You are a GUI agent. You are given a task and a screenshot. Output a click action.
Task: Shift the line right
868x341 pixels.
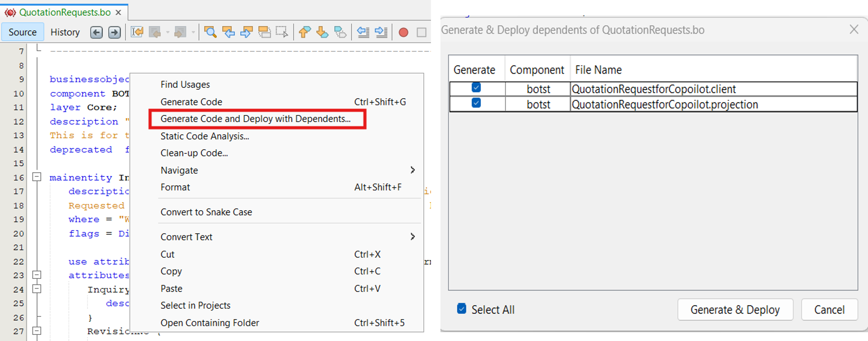(381, 32)
